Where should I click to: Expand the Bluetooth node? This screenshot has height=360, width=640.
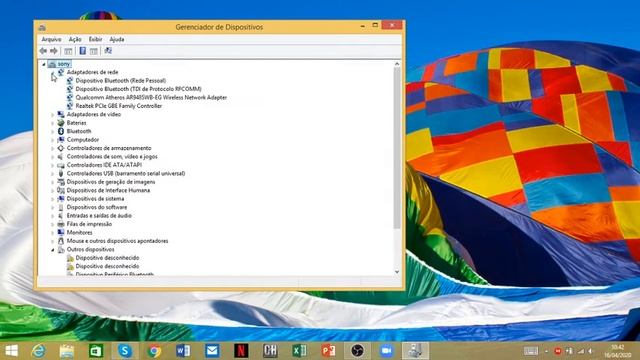click(x=53, y=131)
